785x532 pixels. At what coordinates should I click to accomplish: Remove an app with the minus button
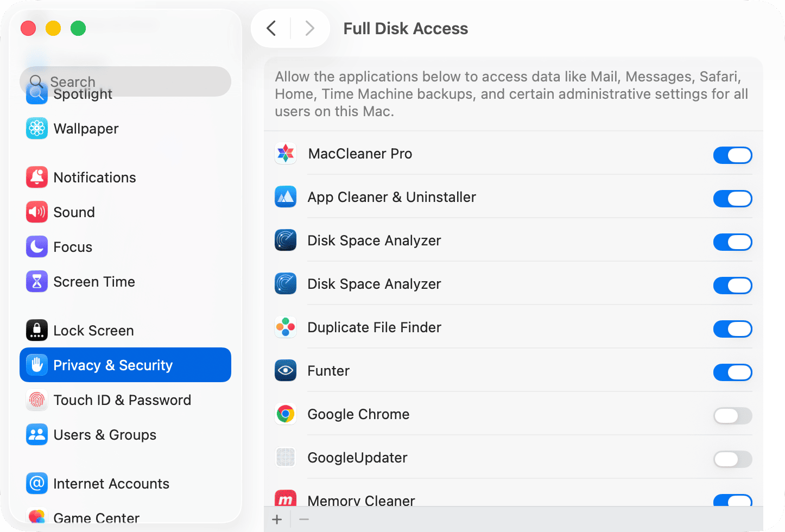(304, 520)
